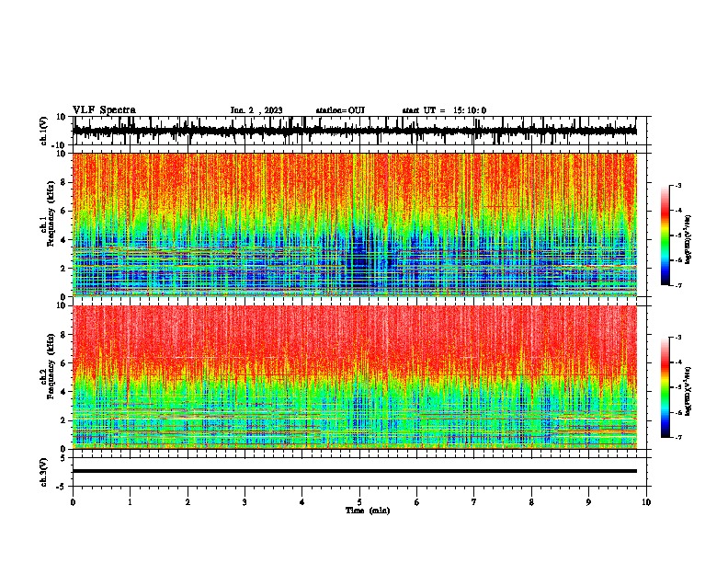The image size is (728, 563).
Task: Click the ch.2 Frequency (kHz) axis label
Action: [49, 366]
